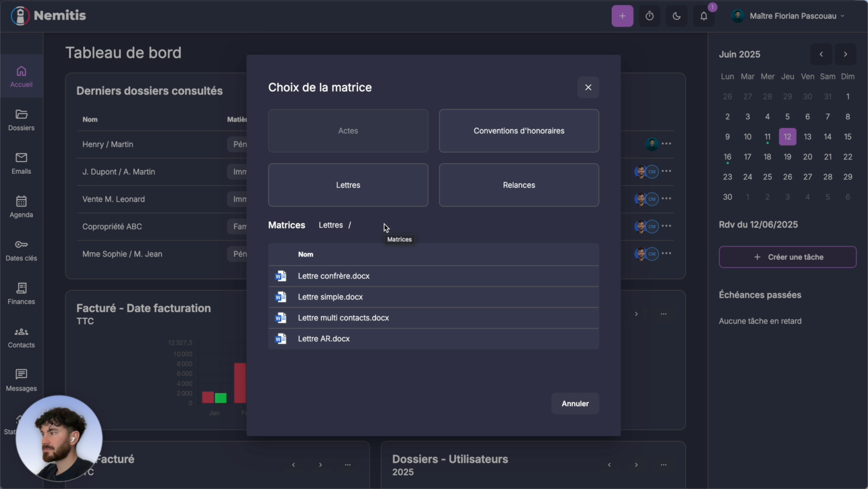Click the Word icon of Lettre AR.docx
The width and height of the screenshot is (868, 489).
pos(281,339)
